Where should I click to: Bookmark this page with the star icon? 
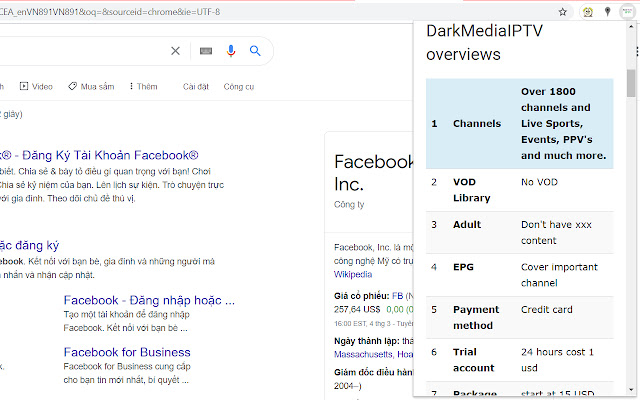pos(562,12)
